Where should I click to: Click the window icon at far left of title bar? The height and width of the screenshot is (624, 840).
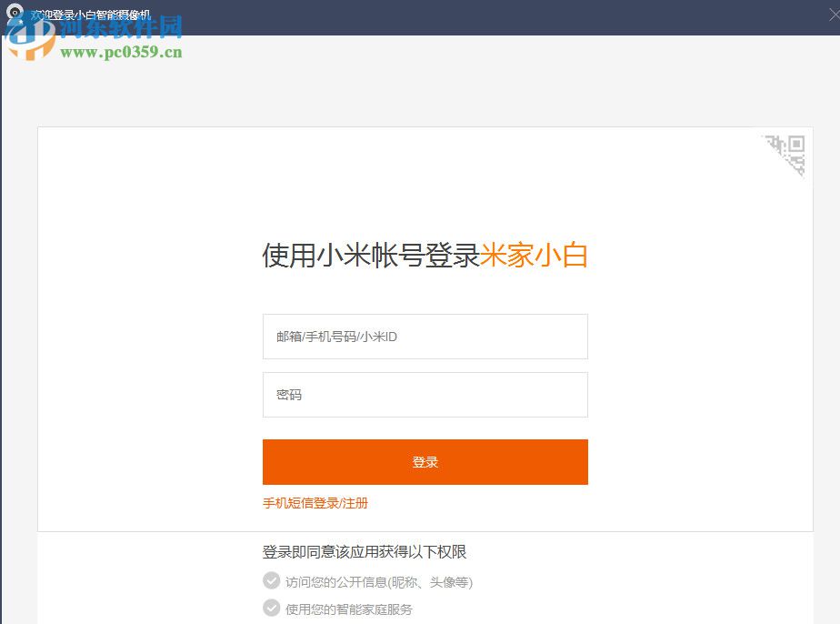point(13,12)
